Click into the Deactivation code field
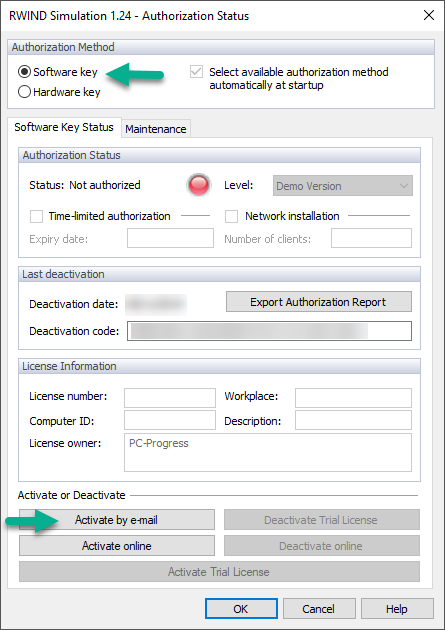445x630 pixels. pos(269,331)
